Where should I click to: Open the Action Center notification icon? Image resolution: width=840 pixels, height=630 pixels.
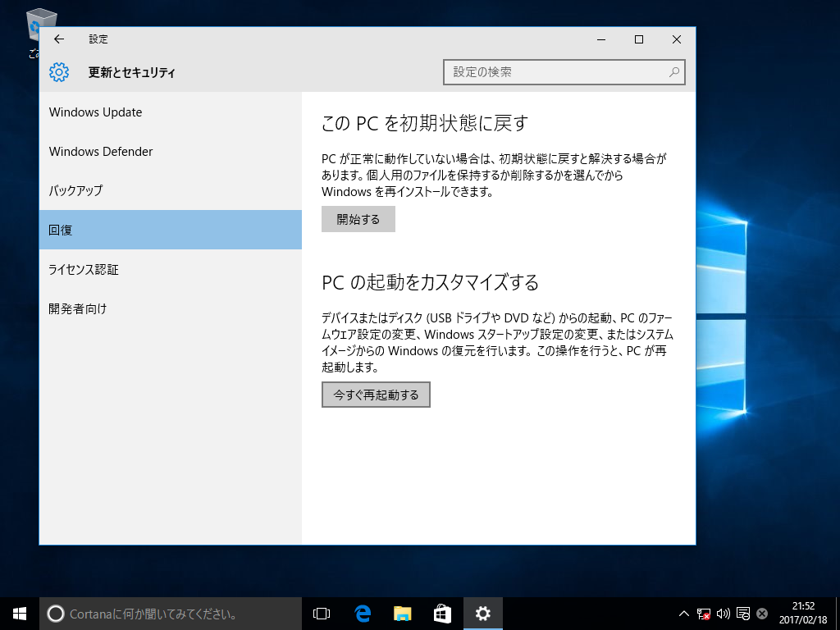[743, 614]
